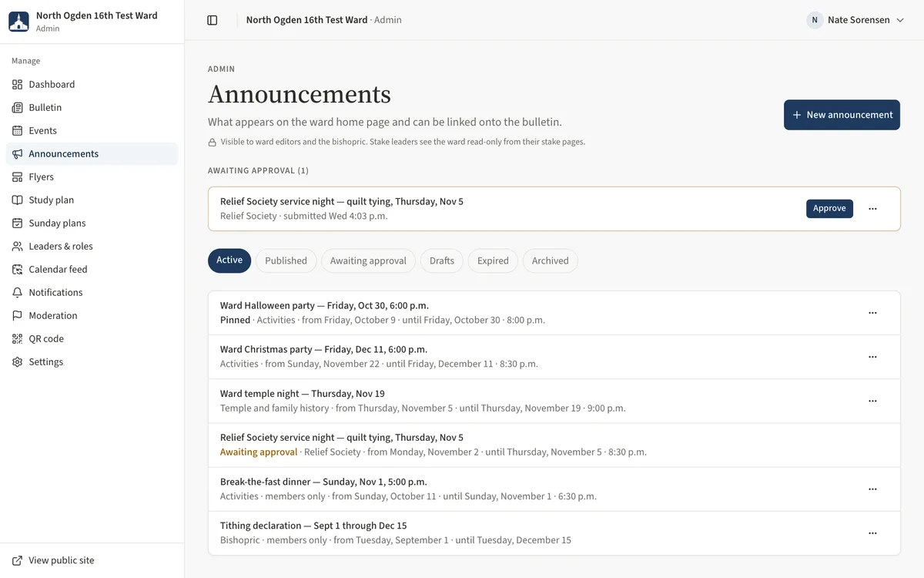Select the Archived filter tab
924x578 pixels.
coord(550,260)
